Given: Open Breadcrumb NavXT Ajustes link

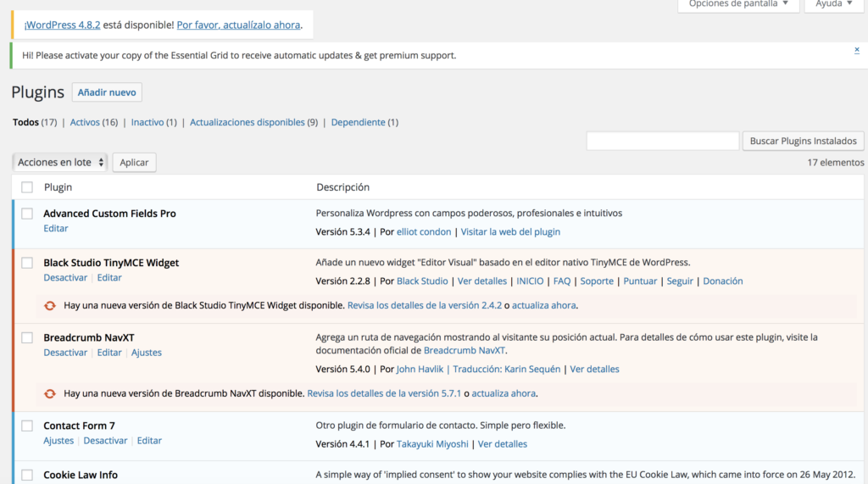Looking at the screenshot, I should pyautogui.click(x=146, y=353).
